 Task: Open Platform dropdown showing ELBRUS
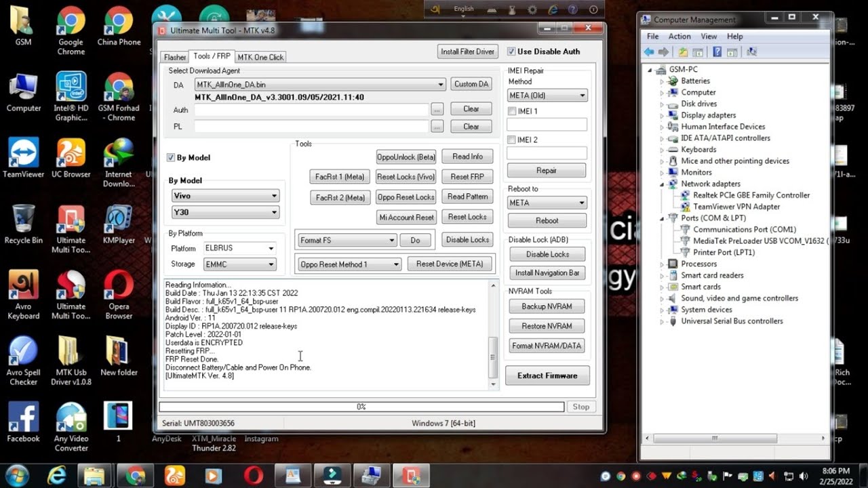pyautogui.click(x=239, y=249)
